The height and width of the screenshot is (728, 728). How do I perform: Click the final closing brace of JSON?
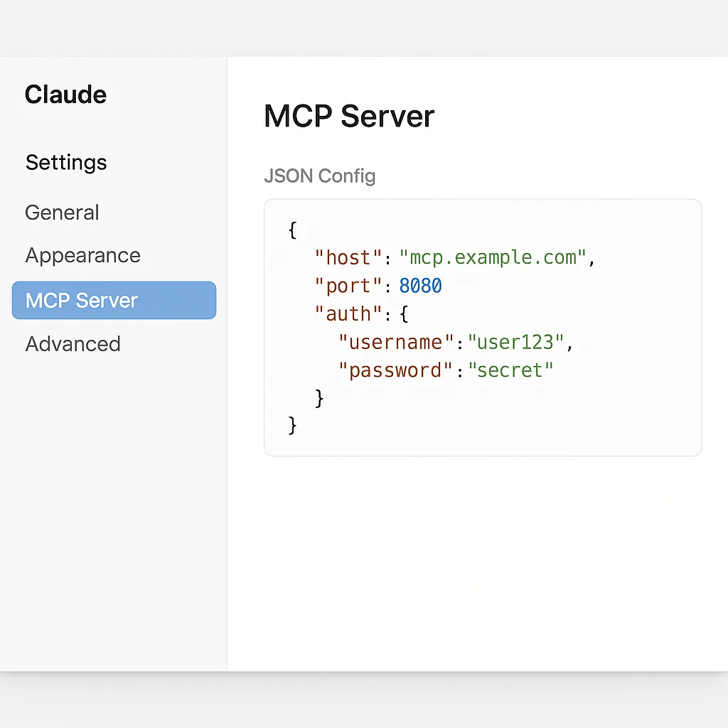pyautogui.click(x=292, y=425)
